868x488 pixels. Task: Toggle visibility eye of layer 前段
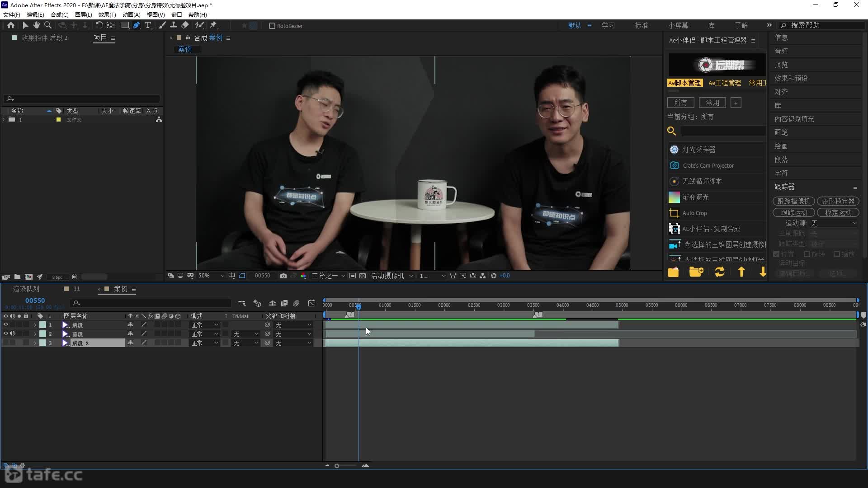pos(6,334)
